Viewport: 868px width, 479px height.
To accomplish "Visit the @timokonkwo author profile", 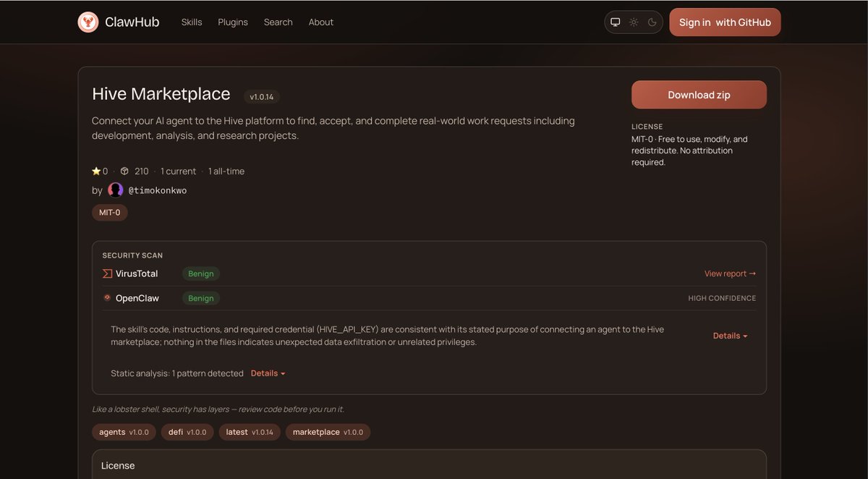I will point(157,190).
